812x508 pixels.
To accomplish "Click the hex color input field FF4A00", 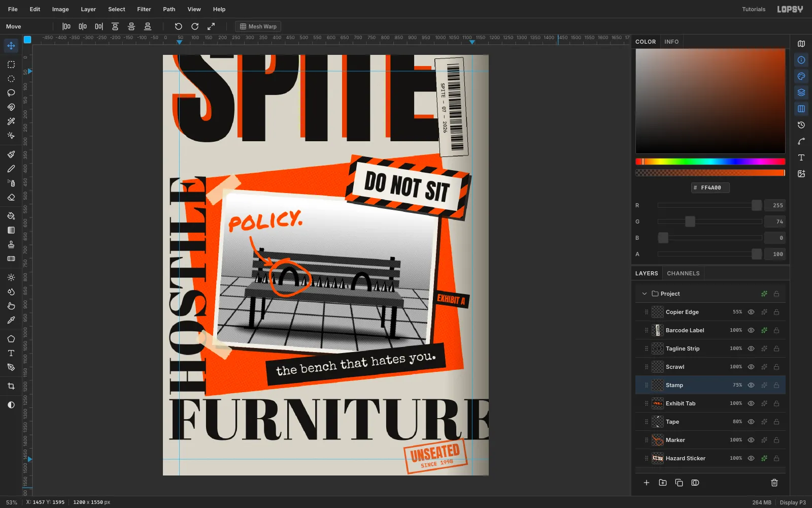I will [710, 187].
